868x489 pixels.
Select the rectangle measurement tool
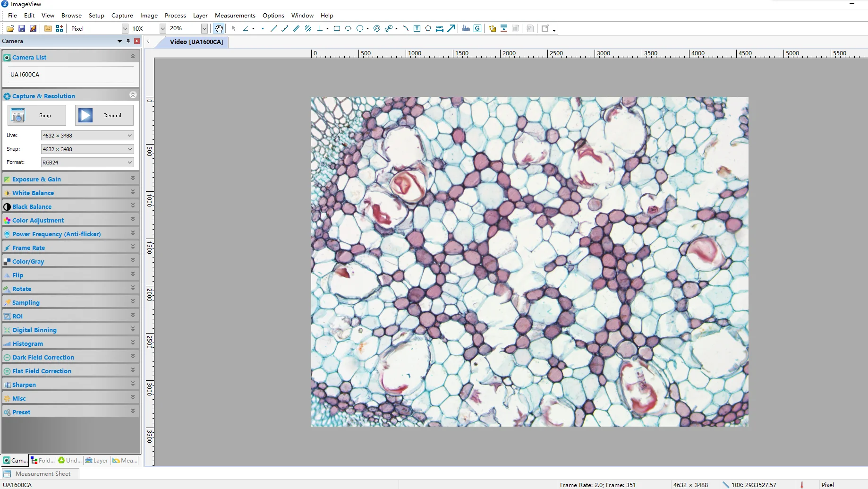[337, 28]
